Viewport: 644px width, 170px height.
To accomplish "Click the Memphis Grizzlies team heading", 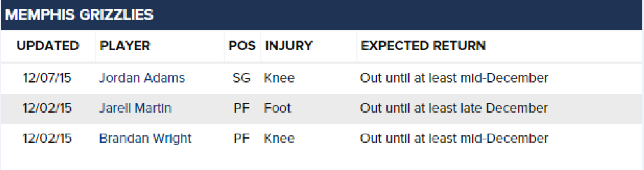I will click(79, 15).
